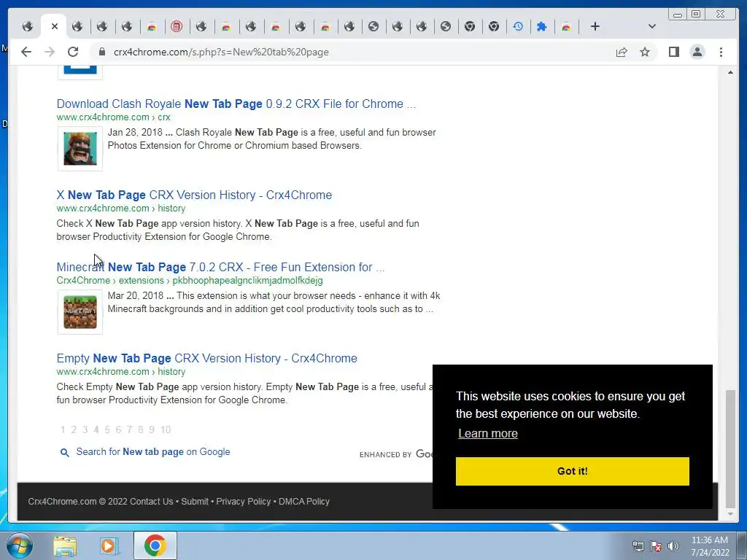Click the www.crx4chrome.com › crx breadcrumb

coord(113,117)
